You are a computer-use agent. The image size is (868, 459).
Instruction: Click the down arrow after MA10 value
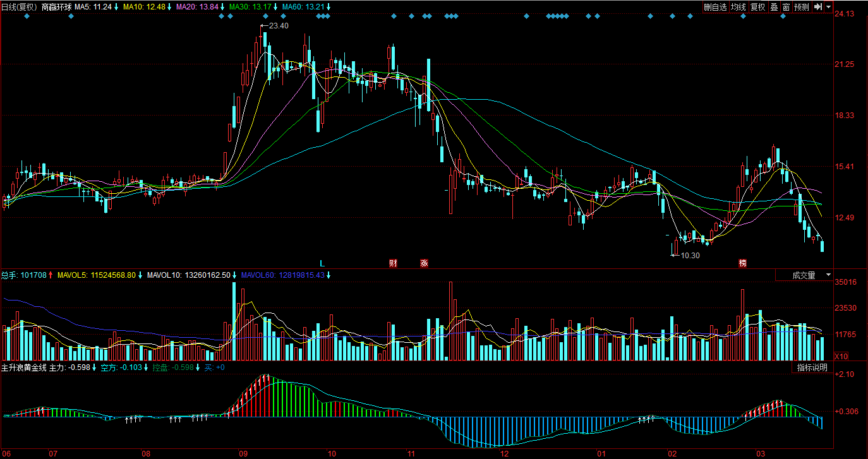[169, 7]
